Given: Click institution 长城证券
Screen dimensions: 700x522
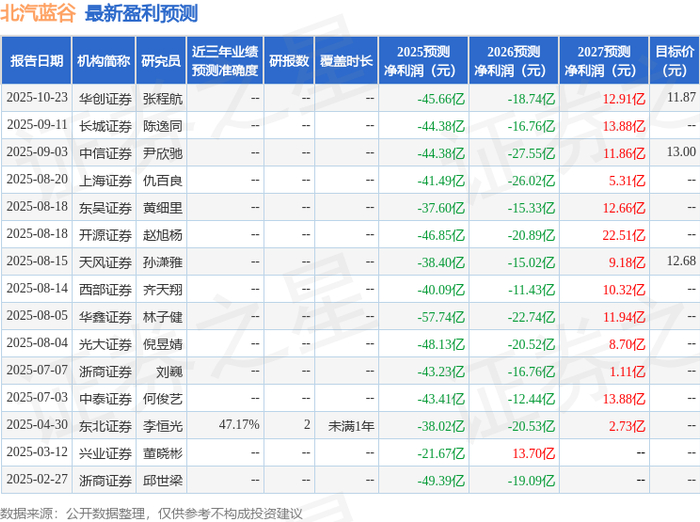Looking at the screenshot, I should (105, 126).
